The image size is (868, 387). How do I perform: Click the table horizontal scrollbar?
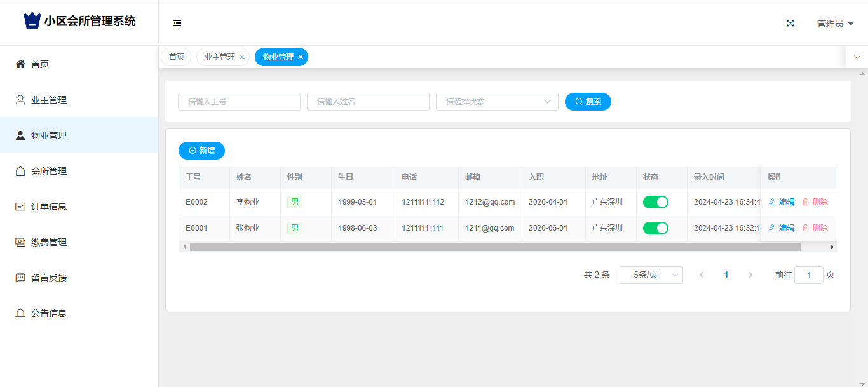coord(494,247)
